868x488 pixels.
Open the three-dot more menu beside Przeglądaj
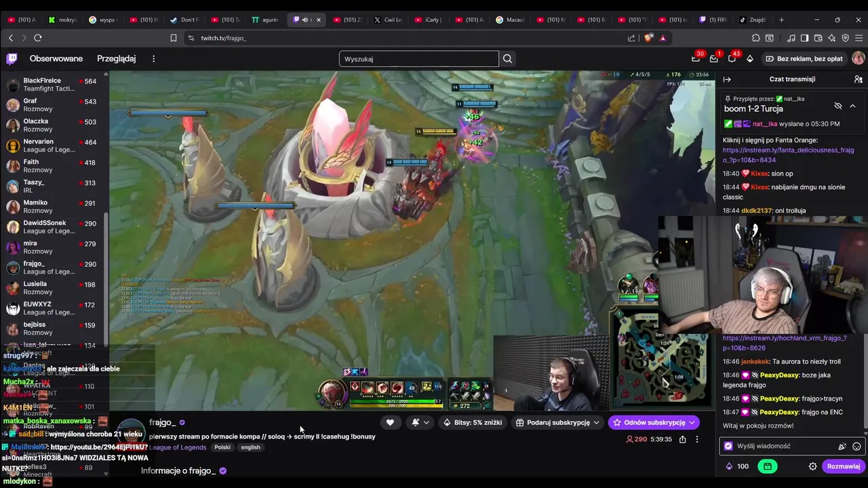pyautogui.click(x=153, y=59)
